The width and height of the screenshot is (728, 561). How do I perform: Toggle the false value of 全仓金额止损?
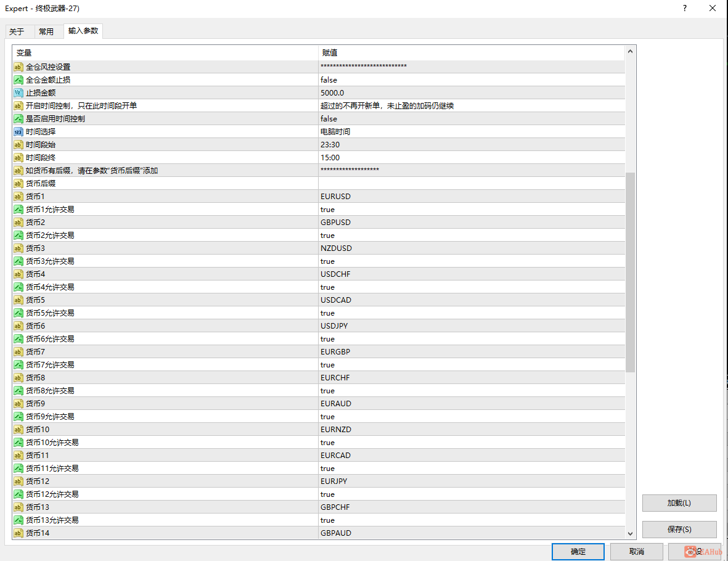(x=472, y=80)
